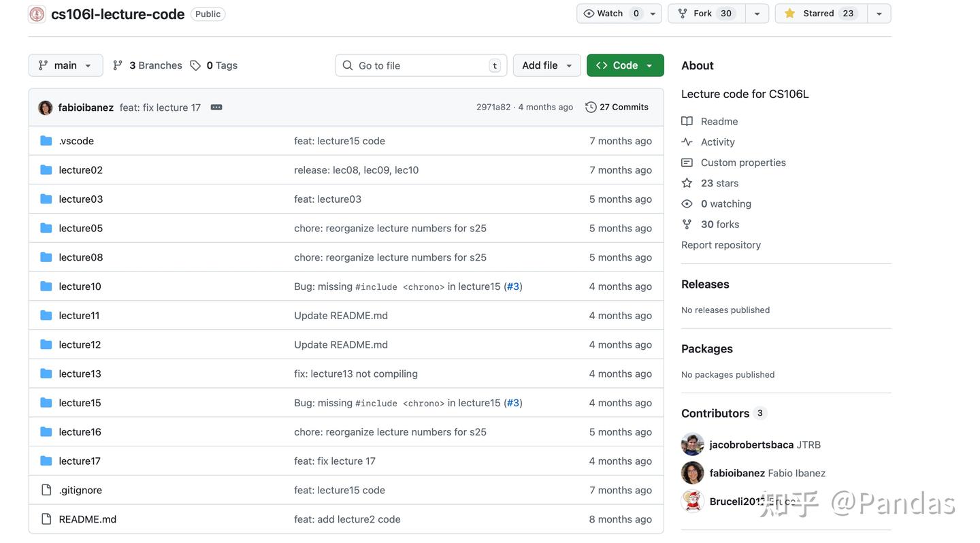Click the commit message ellipsis expand icon

(216, 107)
